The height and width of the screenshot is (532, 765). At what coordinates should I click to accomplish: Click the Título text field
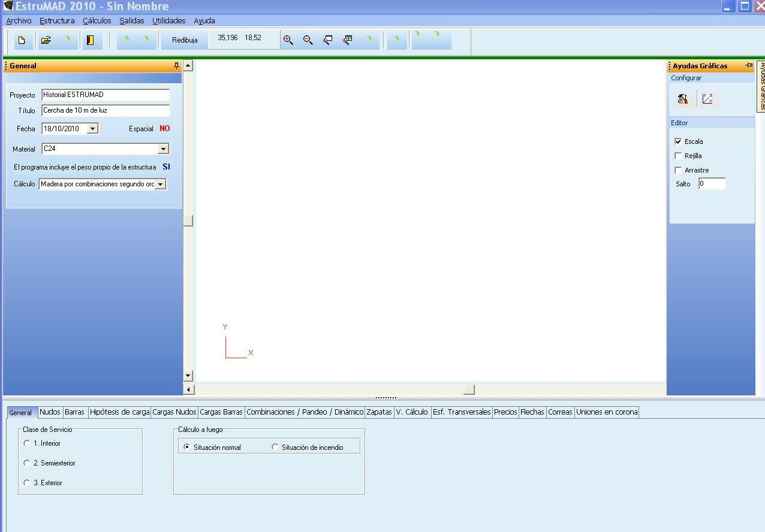[106, 111]
